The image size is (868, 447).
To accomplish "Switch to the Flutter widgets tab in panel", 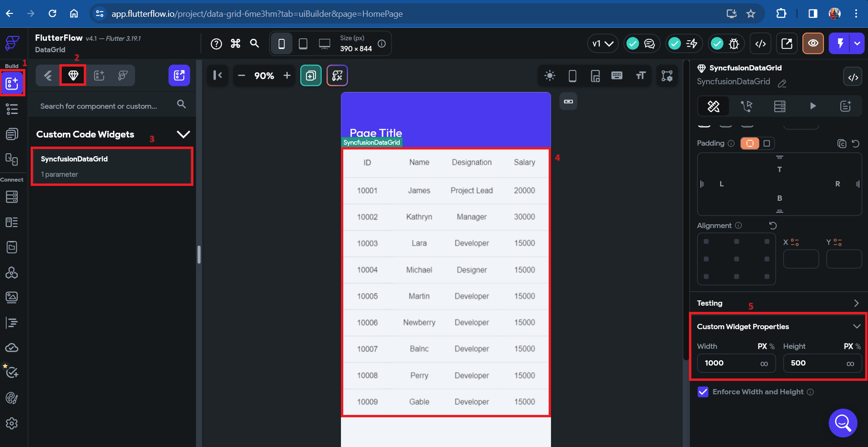I will (48, 75).
